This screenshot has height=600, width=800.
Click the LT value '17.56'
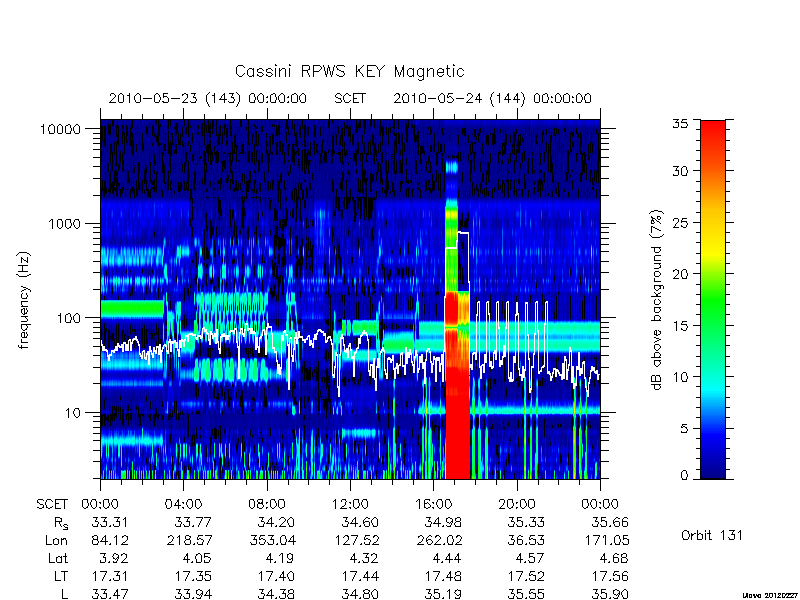(610, 577)
